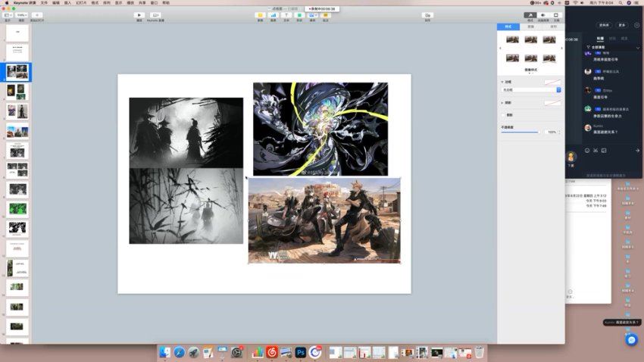Open the Help menu in the menu bar
644x362 pixels.
(166, 3)
